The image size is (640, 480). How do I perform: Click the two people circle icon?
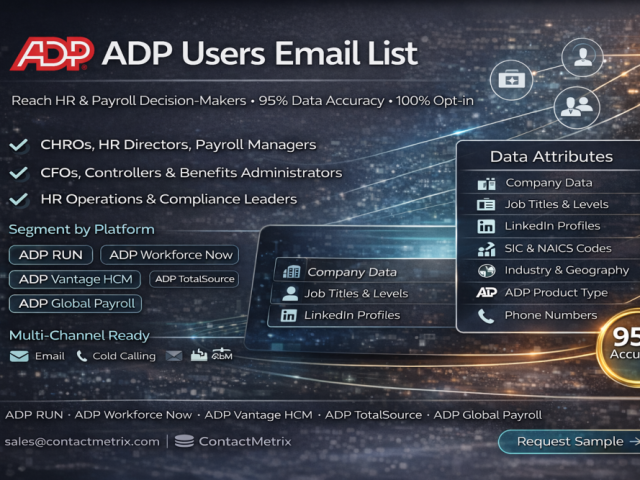576,107
